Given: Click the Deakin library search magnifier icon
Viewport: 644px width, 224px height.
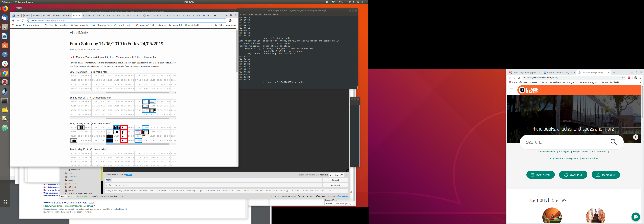Looking at the screenshot, I should (614, 142).
